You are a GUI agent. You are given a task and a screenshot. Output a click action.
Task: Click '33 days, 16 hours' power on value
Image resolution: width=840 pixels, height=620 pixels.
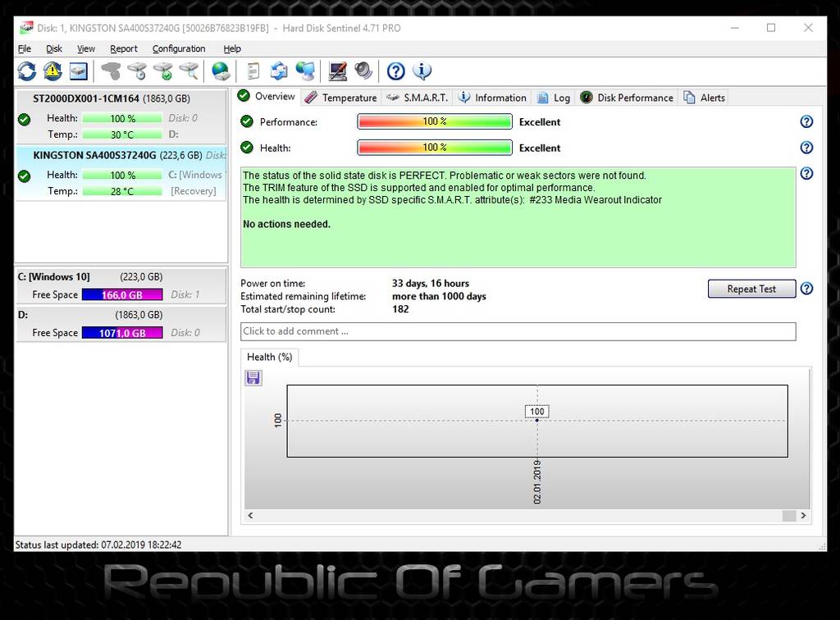(x=430, y=283)
